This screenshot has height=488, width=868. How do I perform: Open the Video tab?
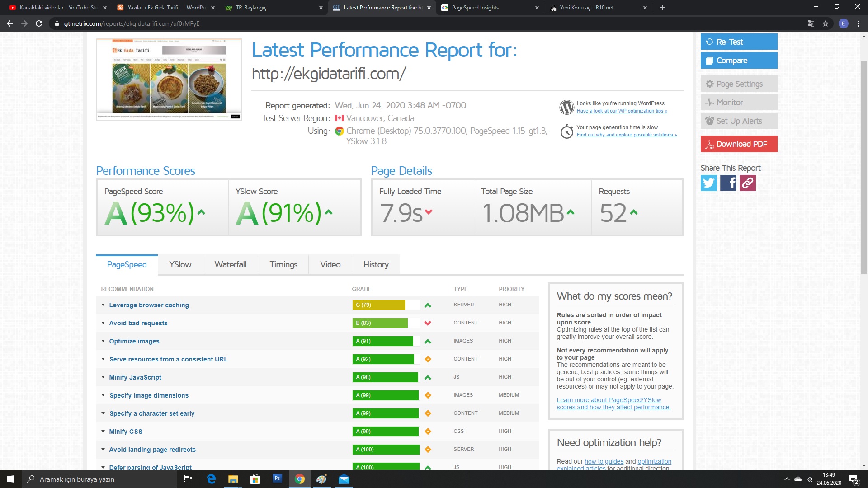(330, 265)
